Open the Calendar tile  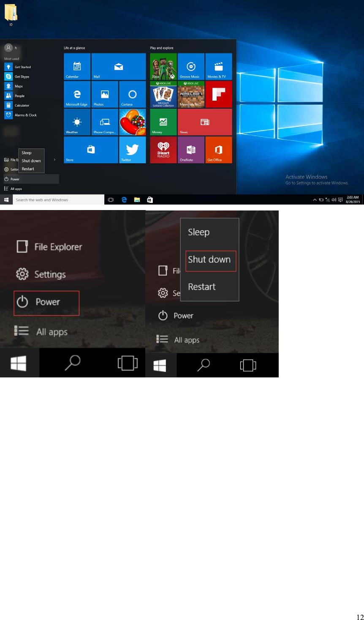(77, 66)
